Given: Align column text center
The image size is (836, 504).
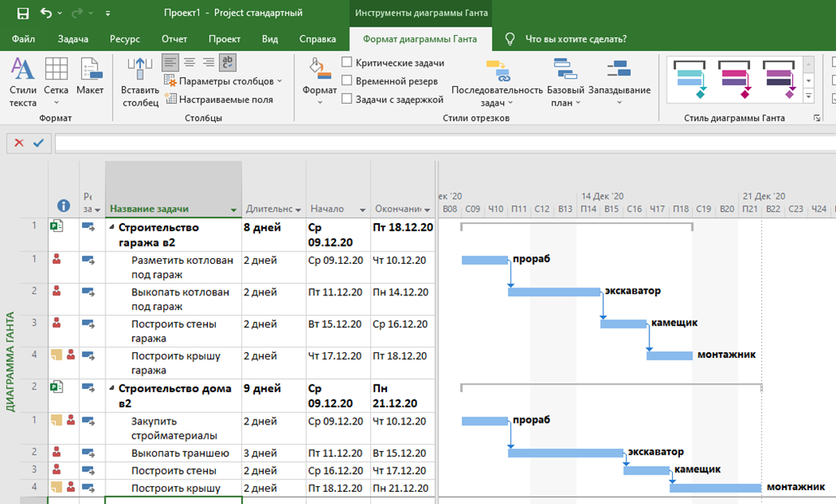Looking at the screenshot, I should point(189,62).
